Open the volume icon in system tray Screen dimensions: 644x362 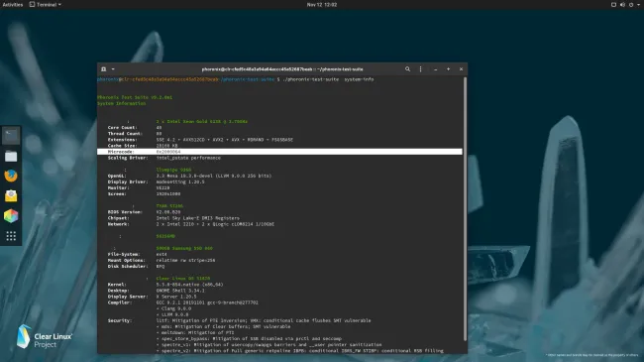[x=622, y=5]
